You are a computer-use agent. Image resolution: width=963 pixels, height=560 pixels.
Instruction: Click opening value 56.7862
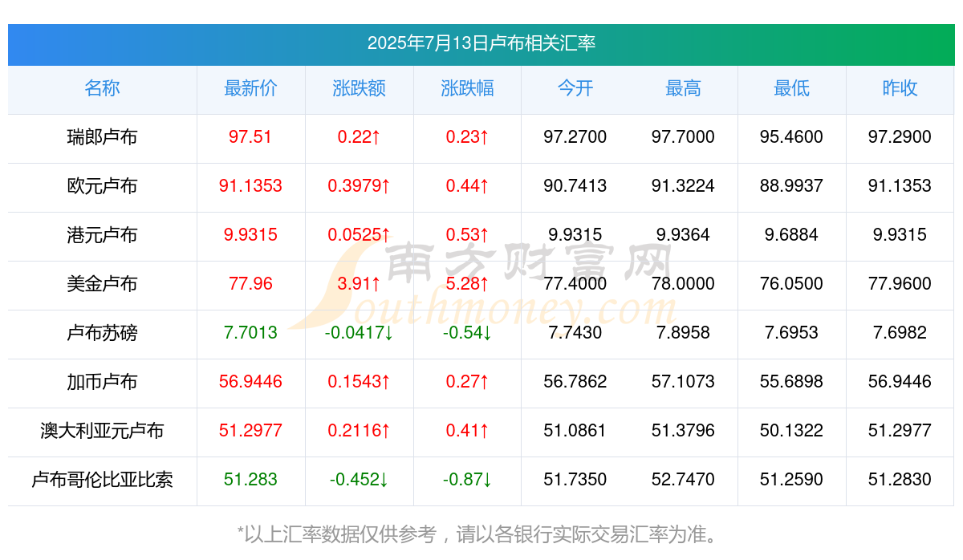(x=575, y=382)
